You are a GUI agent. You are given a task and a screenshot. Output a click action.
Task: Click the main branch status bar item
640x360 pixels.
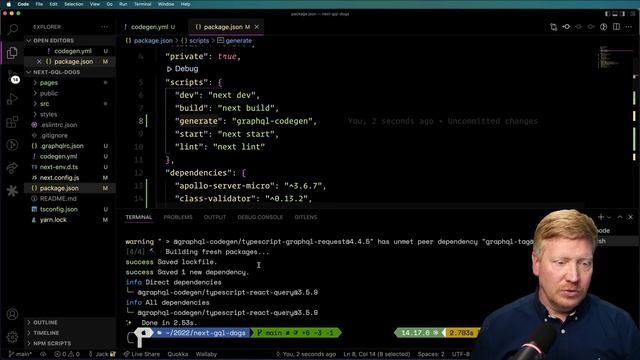(x=20, y=354)
